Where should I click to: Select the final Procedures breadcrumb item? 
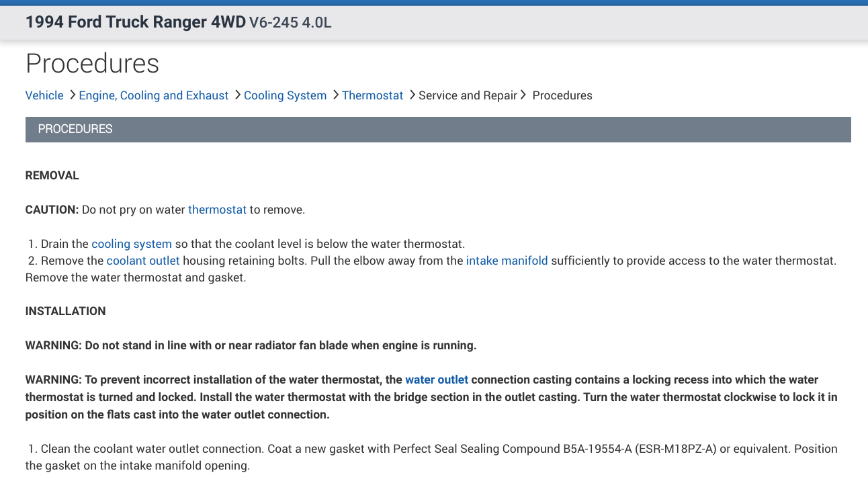click(562, 95)
